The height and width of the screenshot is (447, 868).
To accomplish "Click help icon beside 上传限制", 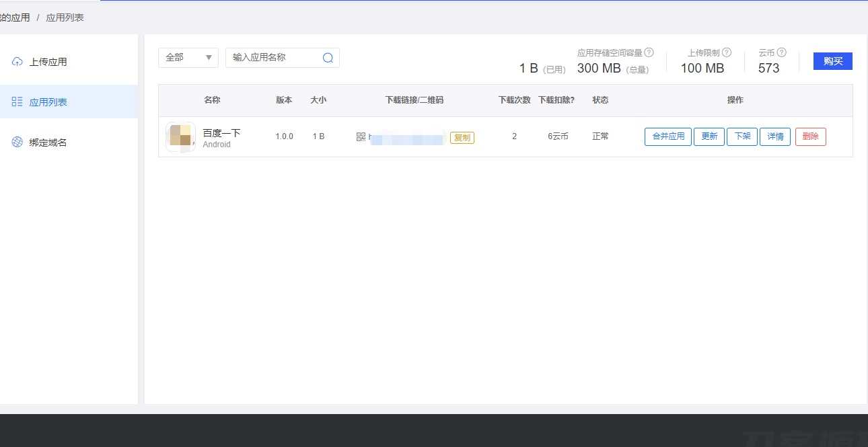I will pyautogui.click(x=727, y=52).
